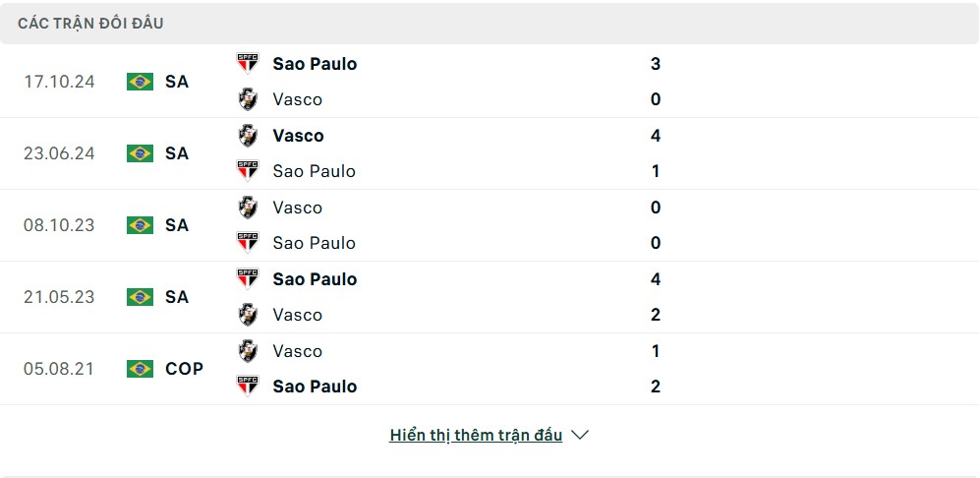Screen dimensions: 980x478
Task: Click Sao Paulo crest in 21.05.23 match
Action: pyautogui.click(x=248, y=278)
